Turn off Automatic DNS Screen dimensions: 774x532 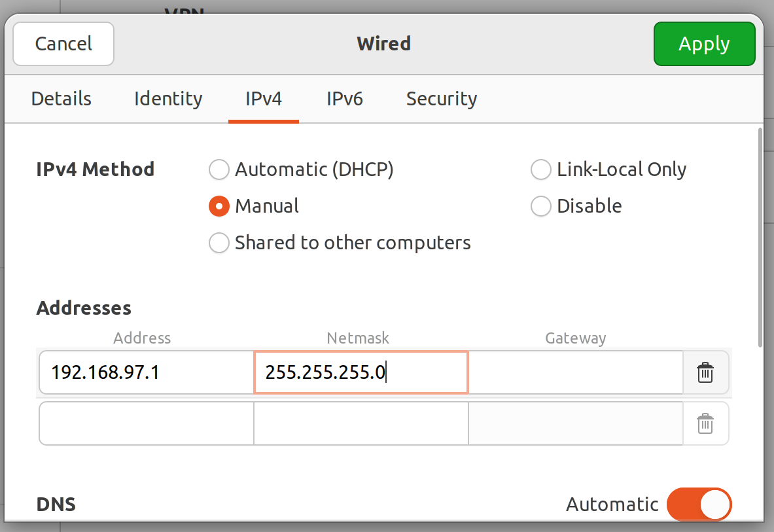coord(699,504)
